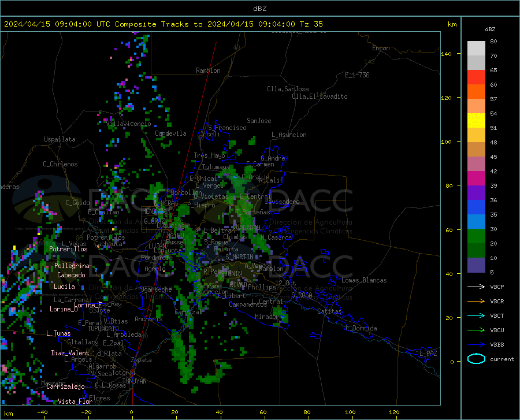This screenshot has height=420, width=520.
Task: Click the Catitas place label
Action: pyautogui.click(x=330, y=311)
